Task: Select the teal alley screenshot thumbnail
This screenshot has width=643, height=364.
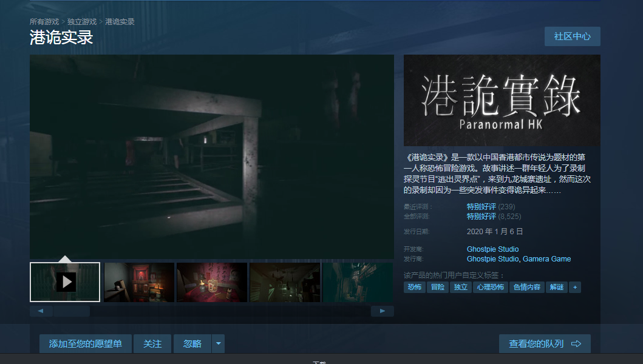Action: tap(358, 282)
